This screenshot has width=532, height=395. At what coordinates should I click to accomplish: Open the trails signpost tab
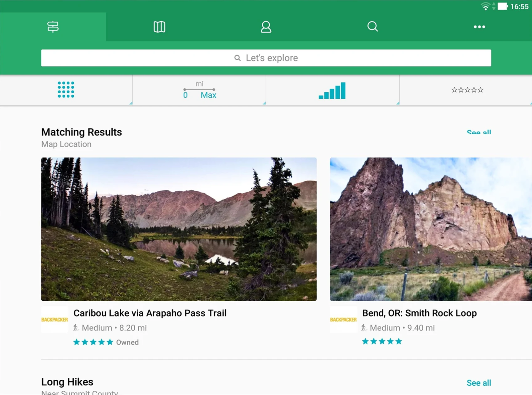tap(53, 27)
